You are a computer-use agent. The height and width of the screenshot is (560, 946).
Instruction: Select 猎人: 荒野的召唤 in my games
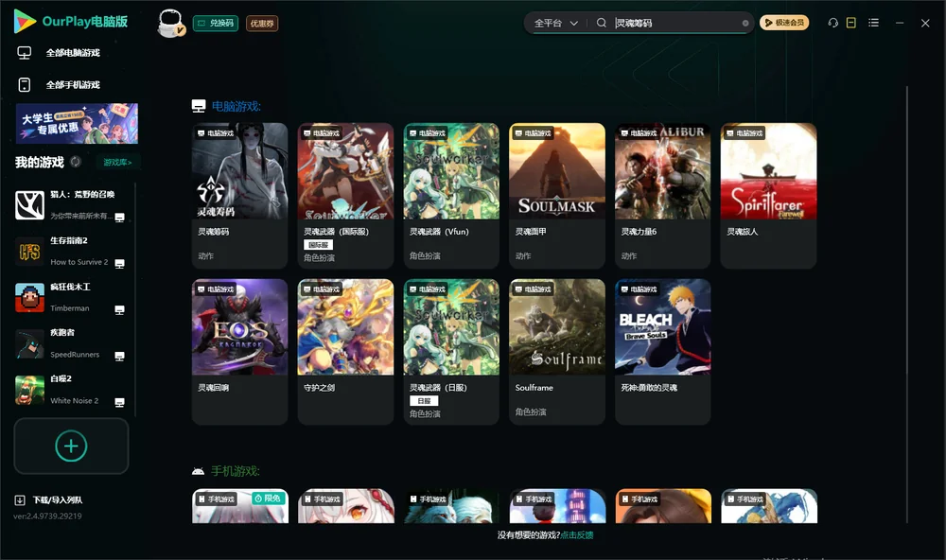71,205
